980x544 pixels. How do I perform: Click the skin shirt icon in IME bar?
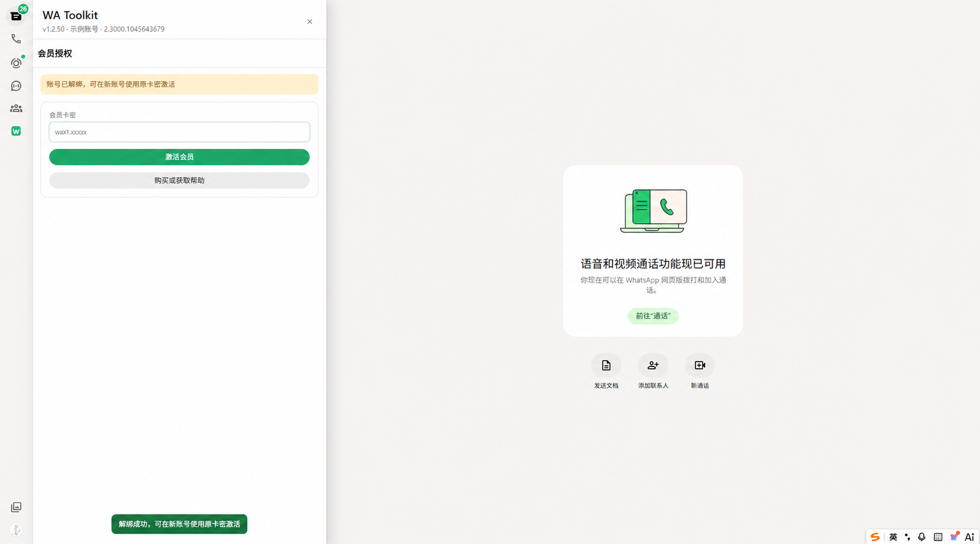coord(954,536)
